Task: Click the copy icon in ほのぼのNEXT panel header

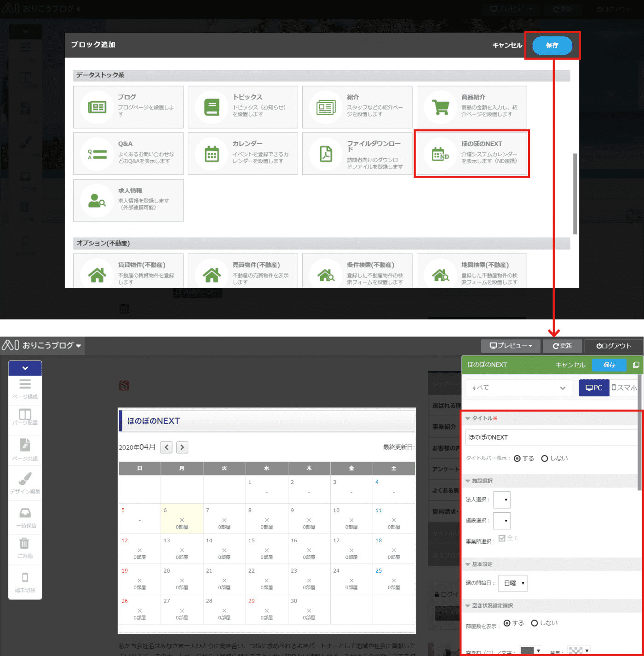Action: [x=636, y=365]
